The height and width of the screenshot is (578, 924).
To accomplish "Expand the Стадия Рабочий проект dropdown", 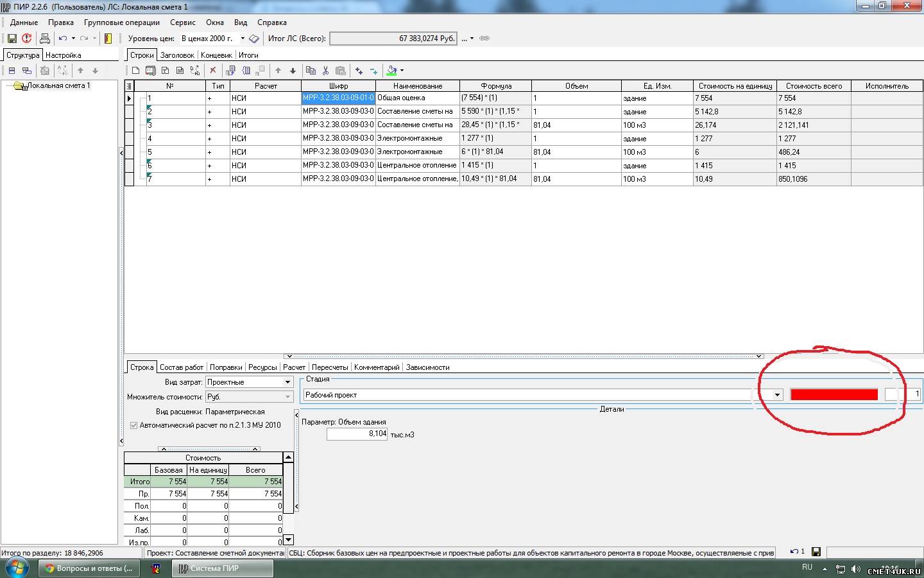I will click(x=777, y=395).
